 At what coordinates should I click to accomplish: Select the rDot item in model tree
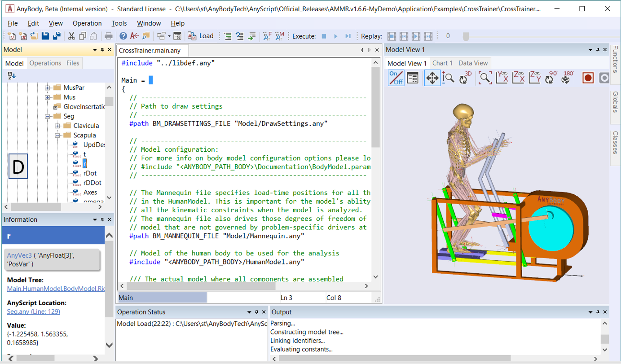click(x=90, y=173)
